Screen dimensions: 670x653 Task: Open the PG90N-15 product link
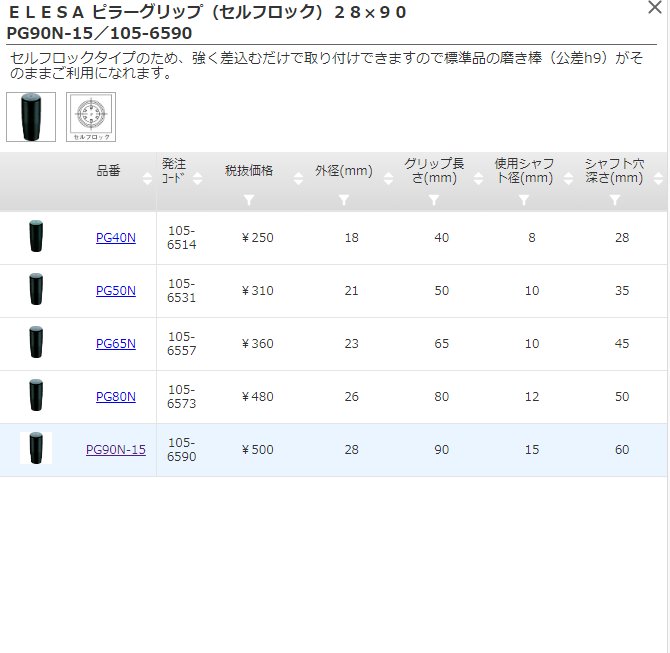click(x=116, y=450)
